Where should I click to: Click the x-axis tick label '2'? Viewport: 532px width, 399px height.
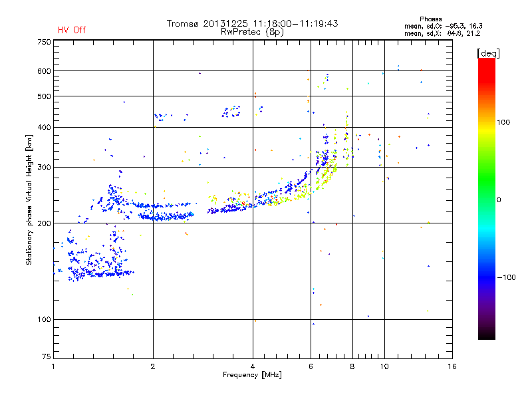click(x=153, y=366)
